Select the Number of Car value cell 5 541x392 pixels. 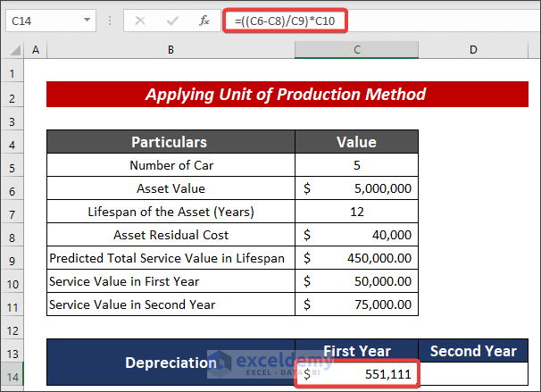click(x=356, y=165)
